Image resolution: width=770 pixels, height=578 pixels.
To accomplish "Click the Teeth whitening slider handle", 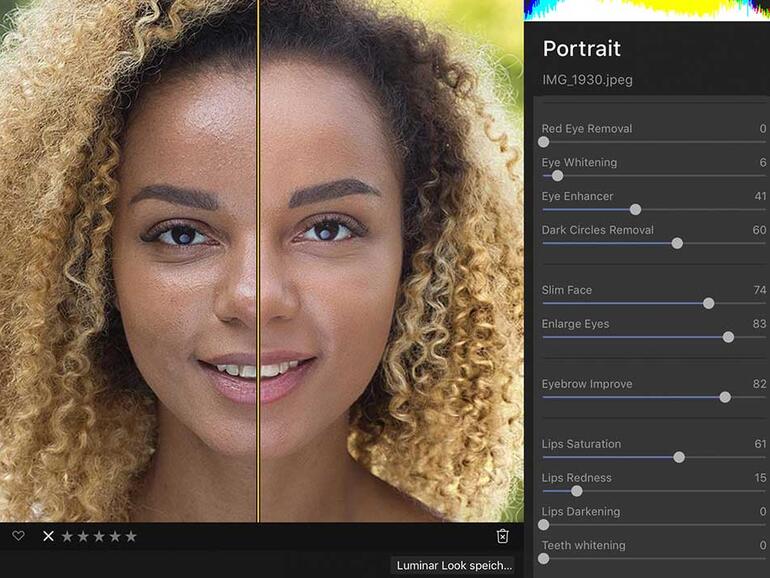I will click(543, 558).
